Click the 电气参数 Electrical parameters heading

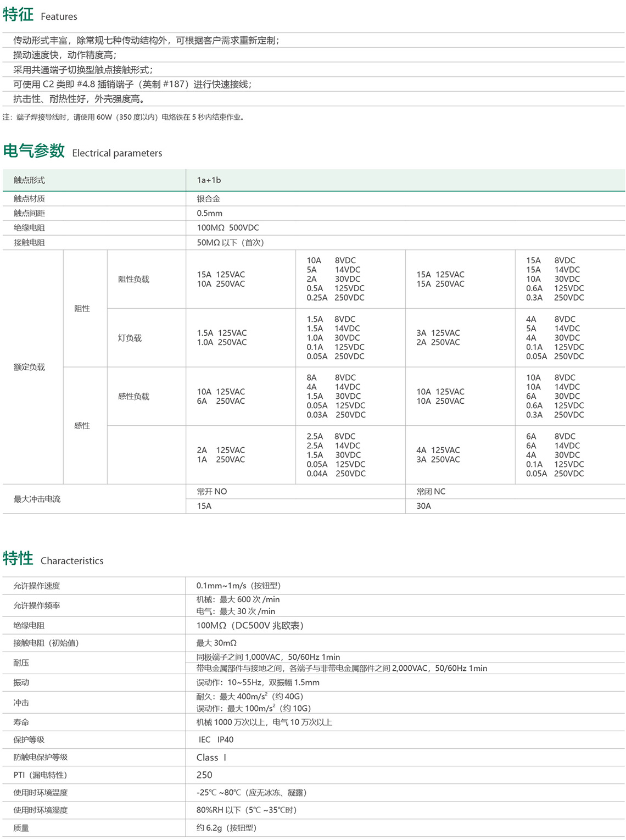click(x=82, y=151)
